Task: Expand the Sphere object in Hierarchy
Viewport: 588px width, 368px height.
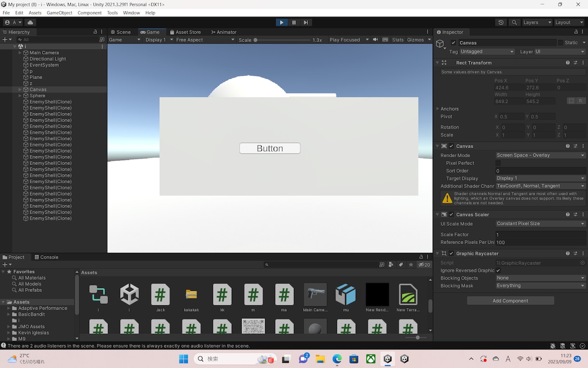Action: pos(20,95)
